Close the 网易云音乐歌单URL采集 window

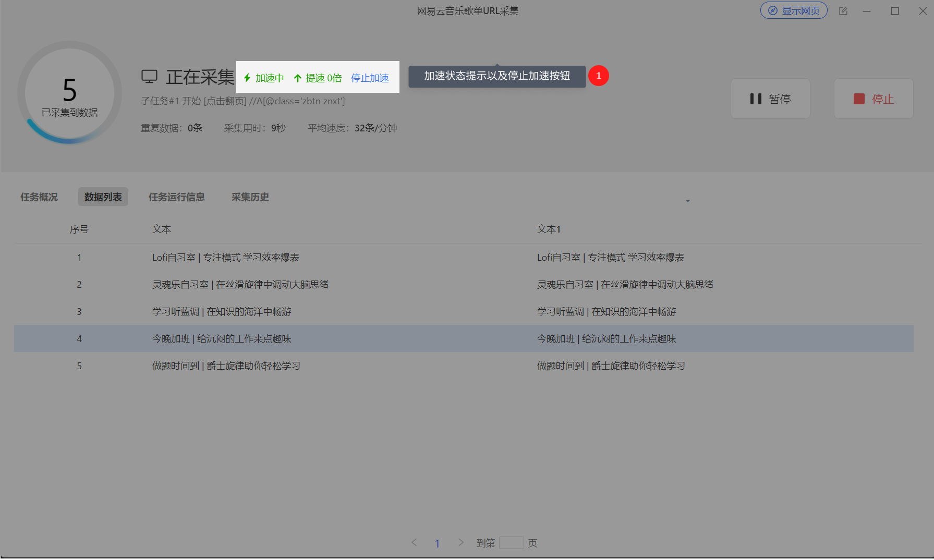[x=923, y=11]
